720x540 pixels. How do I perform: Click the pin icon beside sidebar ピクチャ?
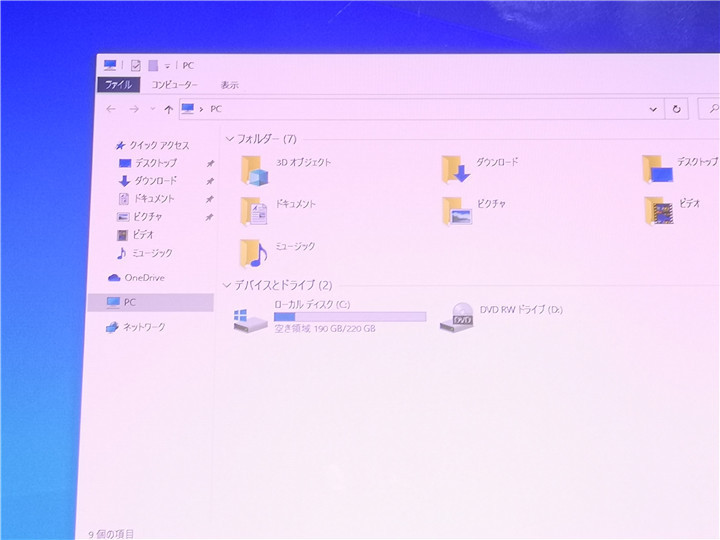pos(209,217)
